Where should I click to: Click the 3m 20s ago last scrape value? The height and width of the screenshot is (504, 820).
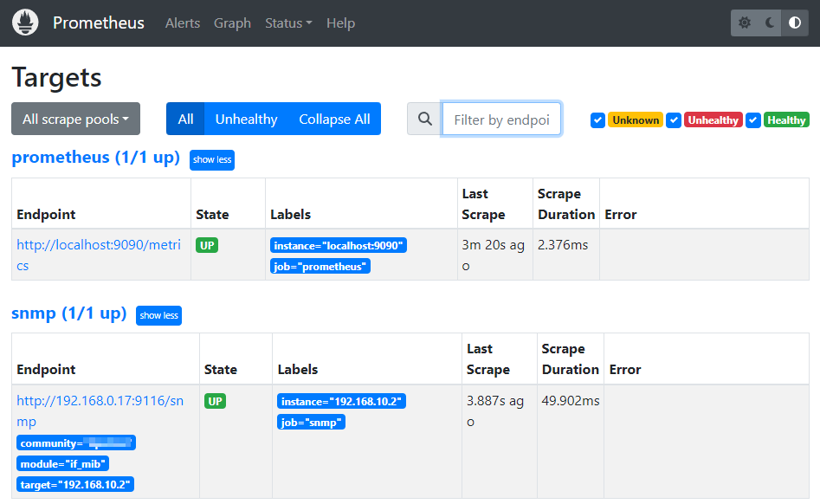[494, 255]
